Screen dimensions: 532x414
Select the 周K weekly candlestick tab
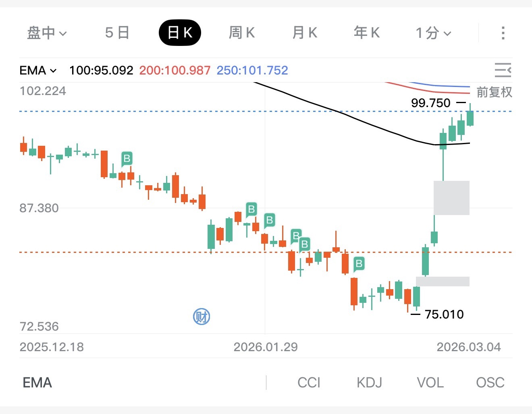(242, 33)
